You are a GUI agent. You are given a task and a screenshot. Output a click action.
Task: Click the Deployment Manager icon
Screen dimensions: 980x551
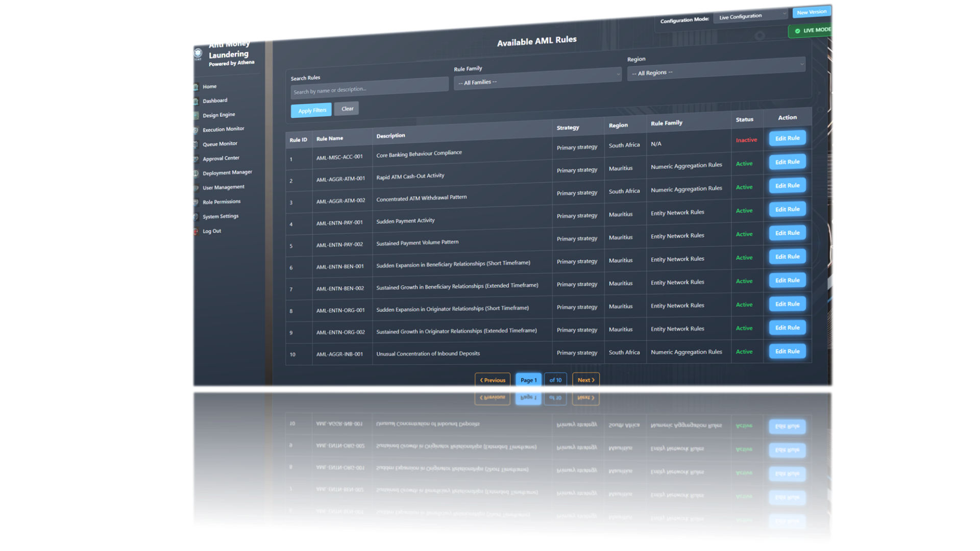(x=195, y=173)
